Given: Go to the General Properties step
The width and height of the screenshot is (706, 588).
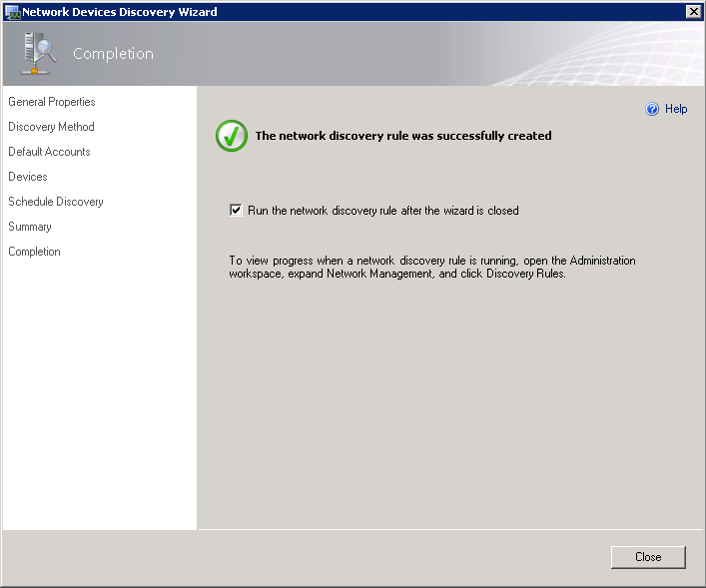Looking at the screenshot, I should (x=52, y=102).
